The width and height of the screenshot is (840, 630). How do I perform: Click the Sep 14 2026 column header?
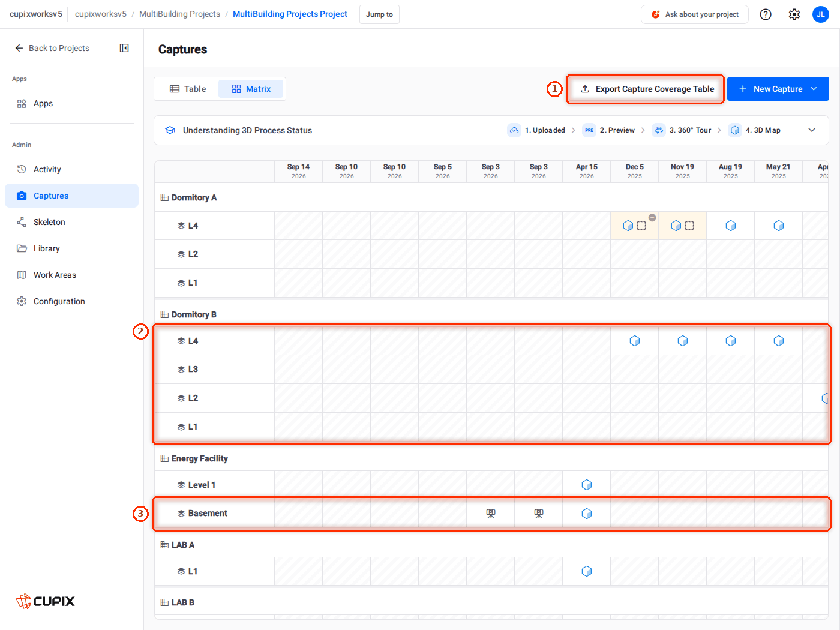tap(299, 171)
